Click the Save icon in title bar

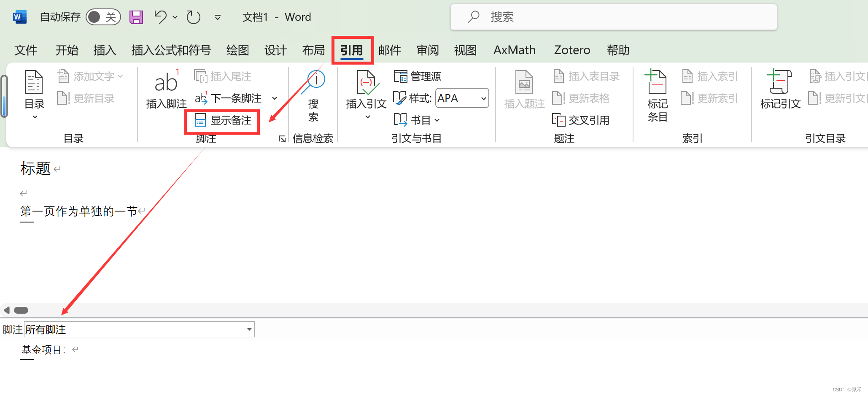point(136,17)
